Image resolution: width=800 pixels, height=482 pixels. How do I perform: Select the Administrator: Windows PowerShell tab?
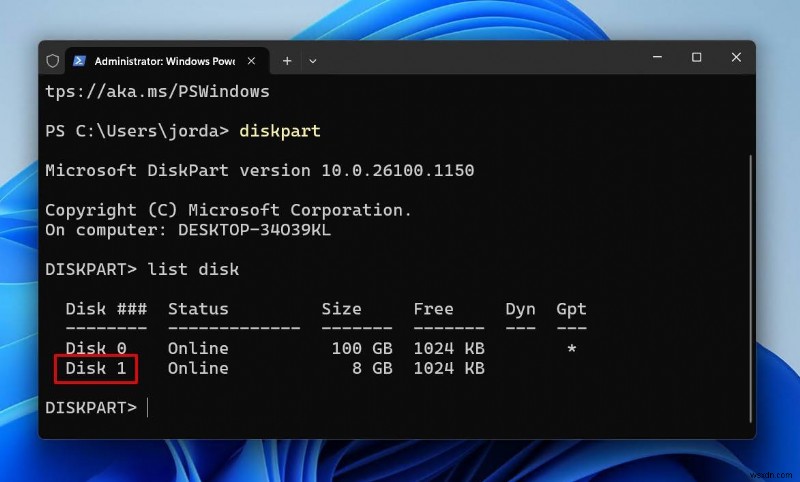click(x=167, y=61)
